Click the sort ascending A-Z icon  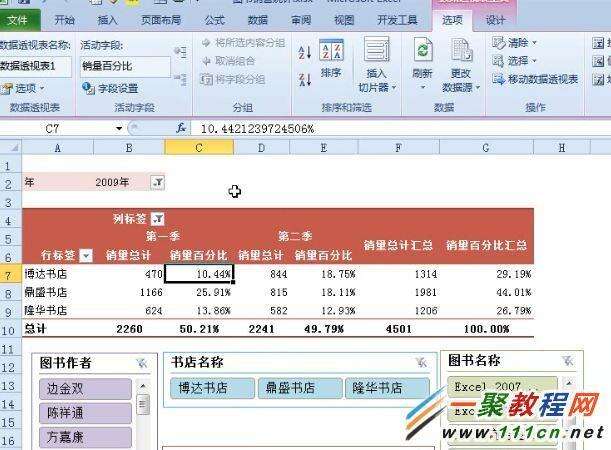coord(305,52)
